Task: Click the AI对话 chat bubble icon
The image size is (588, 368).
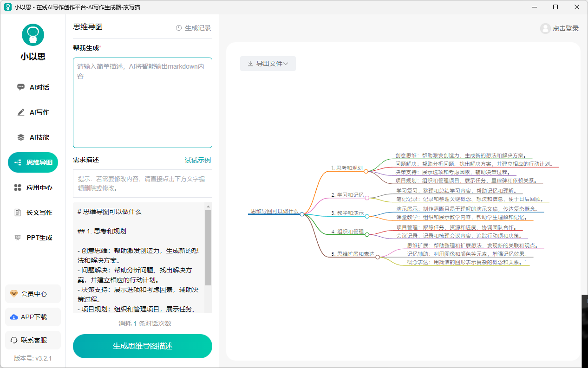Action: 21,87
